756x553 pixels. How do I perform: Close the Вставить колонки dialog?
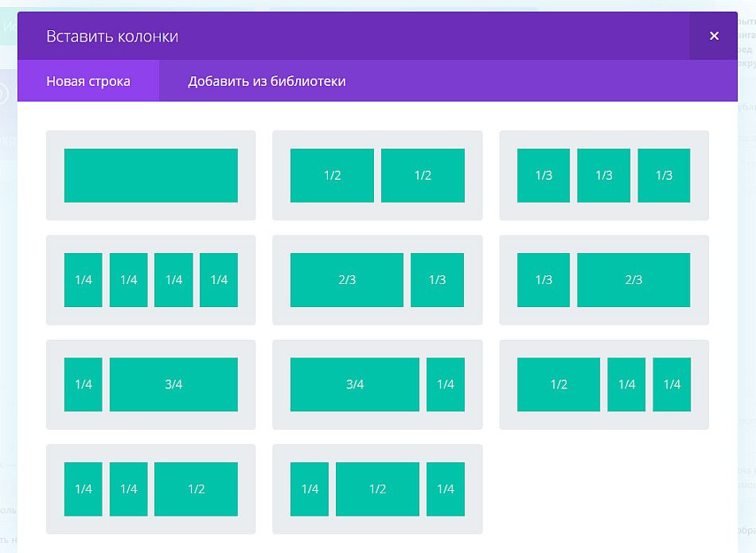click(714, 35)
